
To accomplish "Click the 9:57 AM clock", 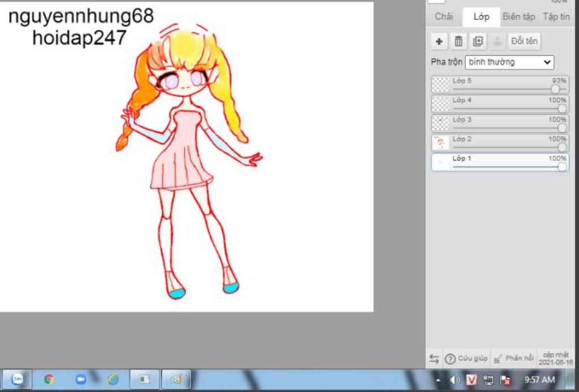I will pos(539,380).
